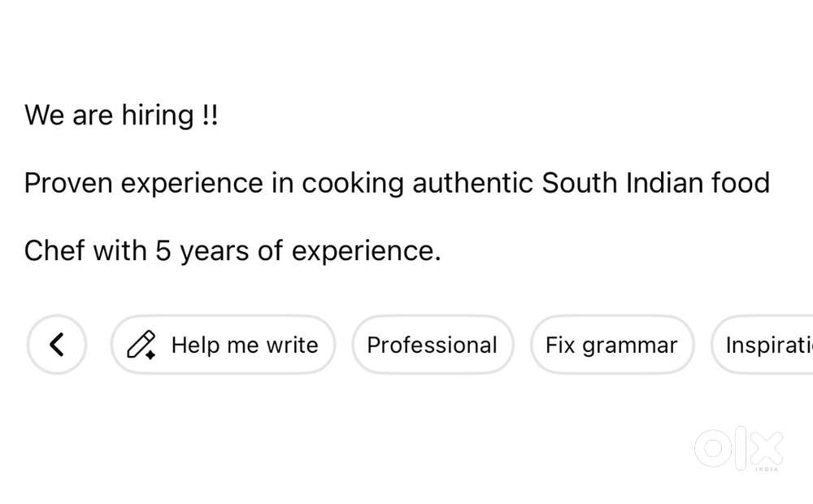Click the exclamation marks after 'hiring'

point(210,115)
